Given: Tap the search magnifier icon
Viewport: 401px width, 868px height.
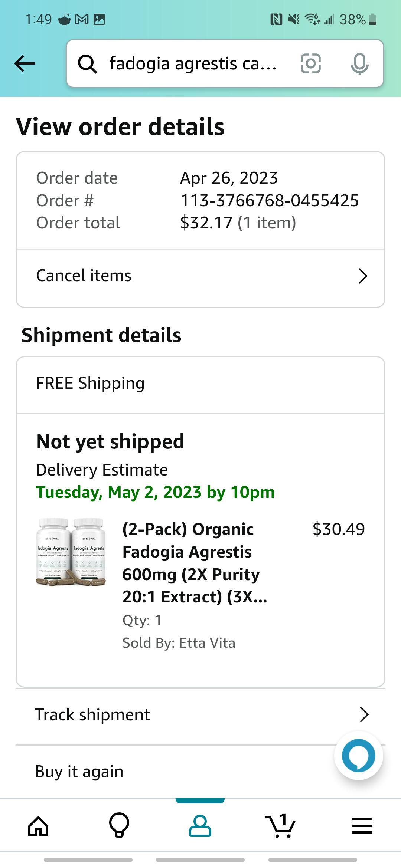Looking at the screenshot, I should tap(88, 64).
